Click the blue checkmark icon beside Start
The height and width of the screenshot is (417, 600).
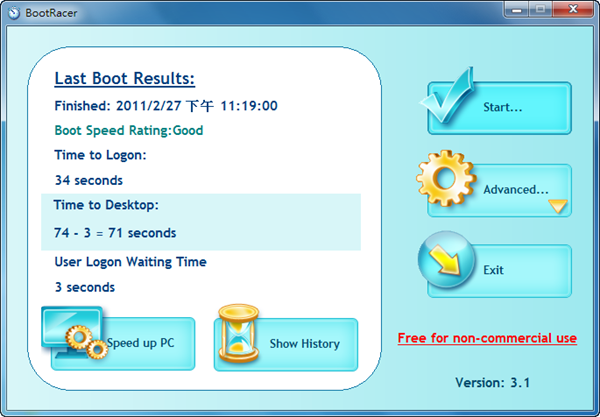448,96
